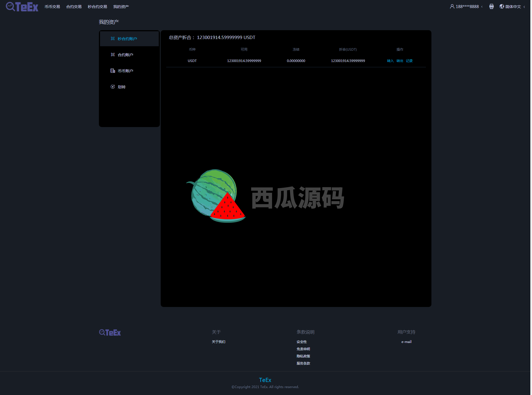Image resolution: width=532 pixels, height=395 pixels.
Task: Open 服务条款 footer link
Action: pyautogui.click(x=303, y=363)
